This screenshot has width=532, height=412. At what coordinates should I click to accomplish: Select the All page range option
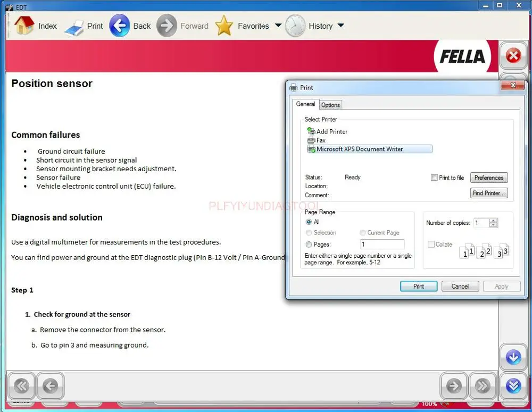coord(309,222)
